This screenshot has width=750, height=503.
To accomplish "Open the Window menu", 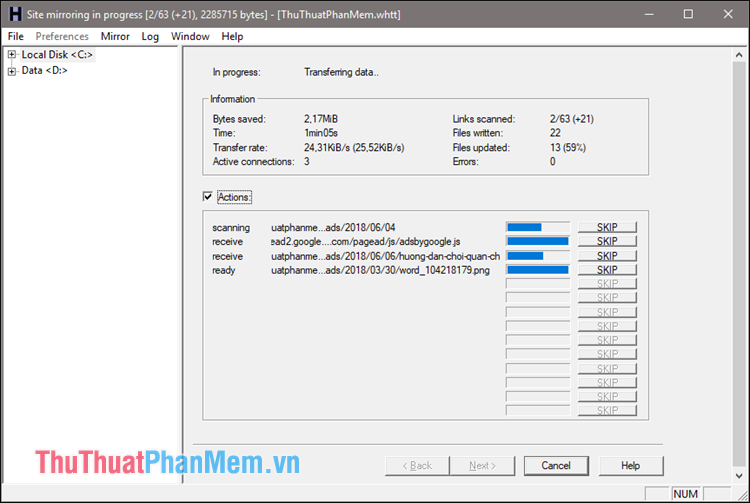I will (190, 37).
